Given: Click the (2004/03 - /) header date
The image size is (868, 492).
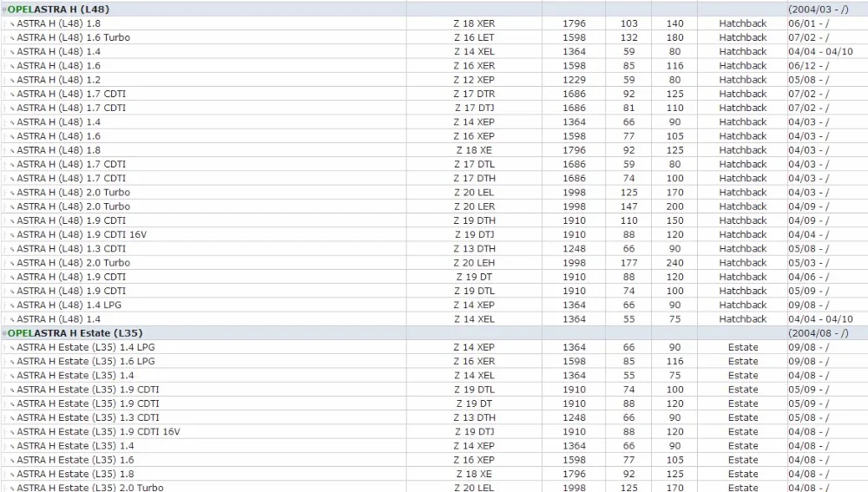Looking at the screenshot, I should [819, 10].
